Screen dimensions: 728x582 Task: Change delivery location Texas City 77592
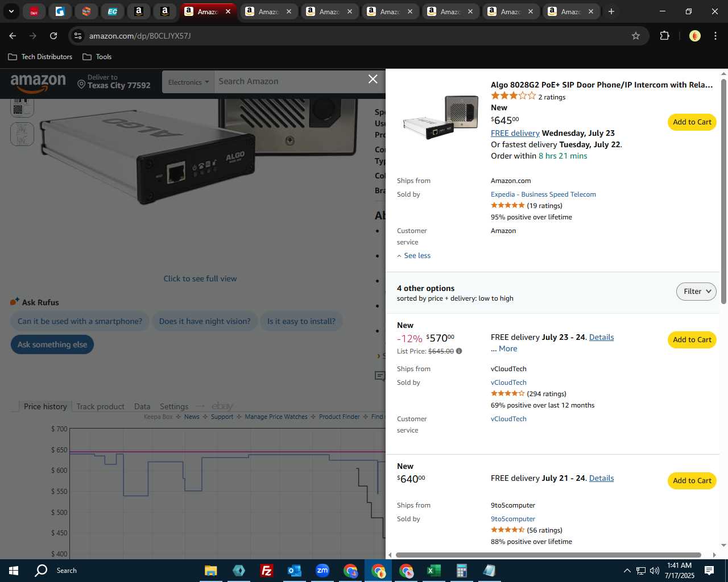pos(114,82)
